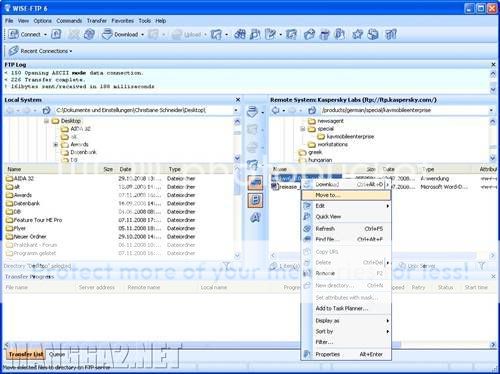
Task: Open the local path dropdown arrow
Action: (236, 110)
